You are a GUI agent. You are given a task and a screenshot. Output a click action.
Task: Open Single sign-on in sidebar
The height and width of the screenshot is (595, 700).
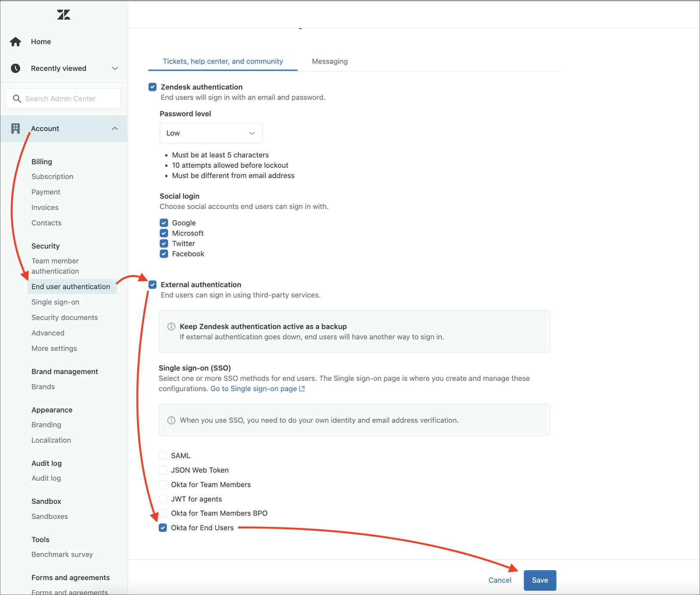coord(55,302)
